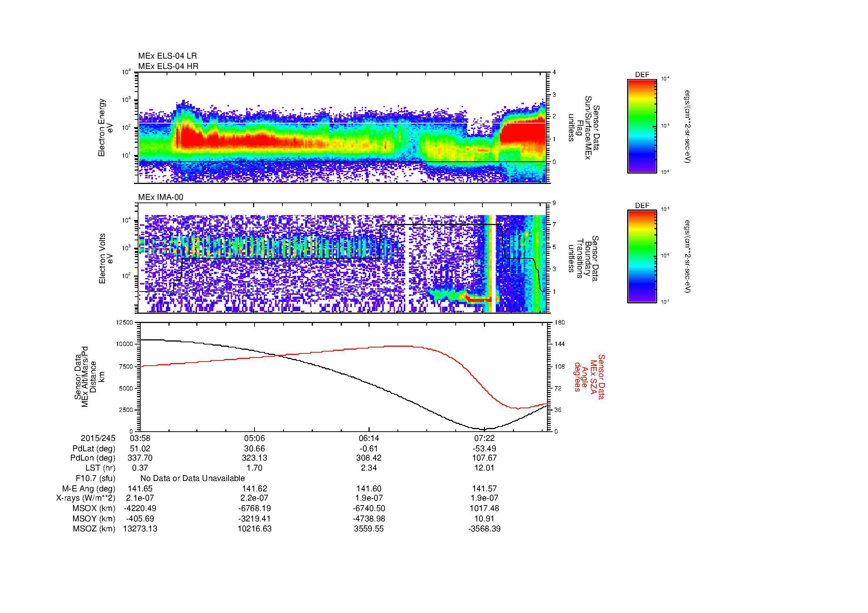Click SZA axis tick '180'

tap(560, 322)
